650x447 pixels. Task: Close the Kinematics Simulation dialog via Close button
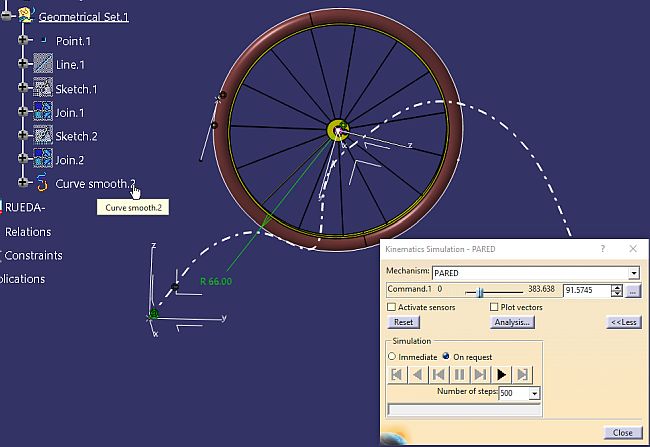pos(622,432)
